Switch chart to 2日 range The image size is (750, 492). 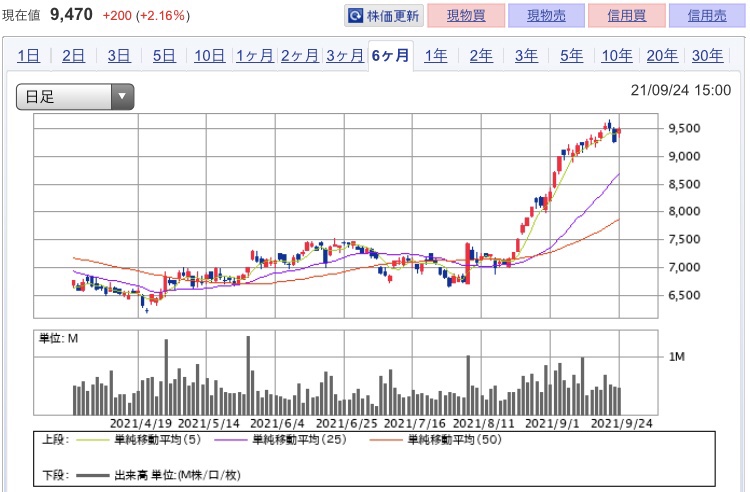73,56
